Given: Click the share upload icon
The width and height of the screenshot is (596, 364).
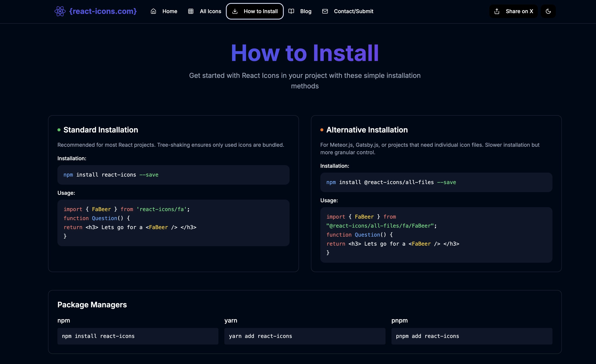Looking at the screenshot, I should point(497,11).
